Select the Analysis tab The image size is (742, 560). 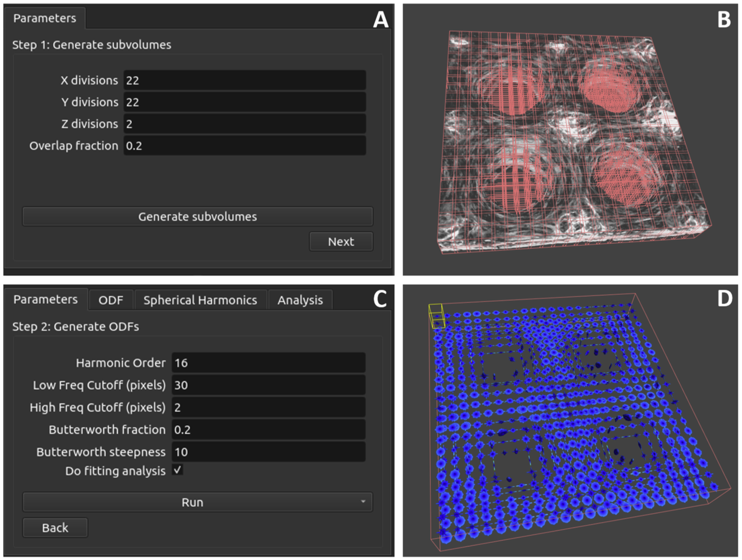point(300,299)
